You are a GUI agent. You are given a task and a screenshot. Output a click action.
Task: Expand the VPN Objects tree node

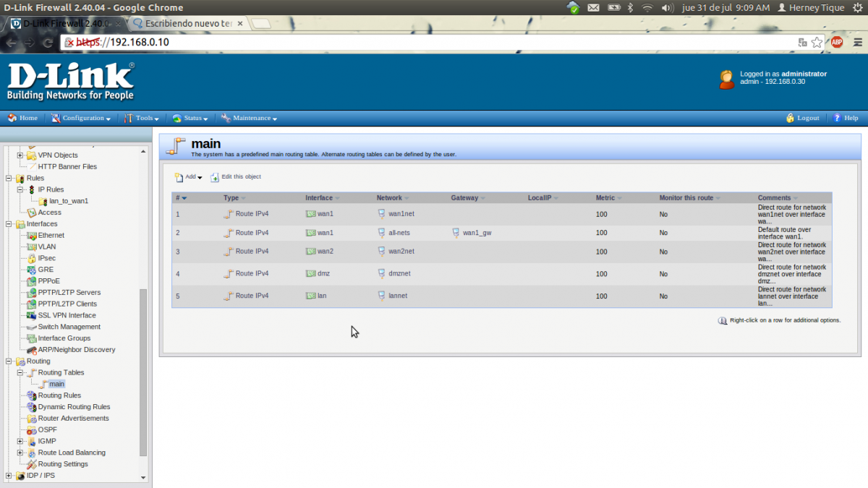(x=20, y=155)
